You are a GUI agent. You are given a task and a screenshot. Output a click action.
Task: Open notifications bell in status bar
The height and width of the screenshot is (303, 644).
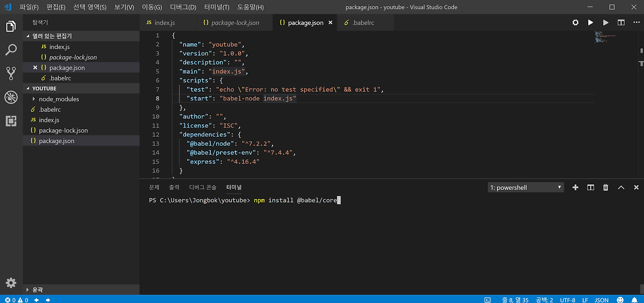(x=635, y=300)
